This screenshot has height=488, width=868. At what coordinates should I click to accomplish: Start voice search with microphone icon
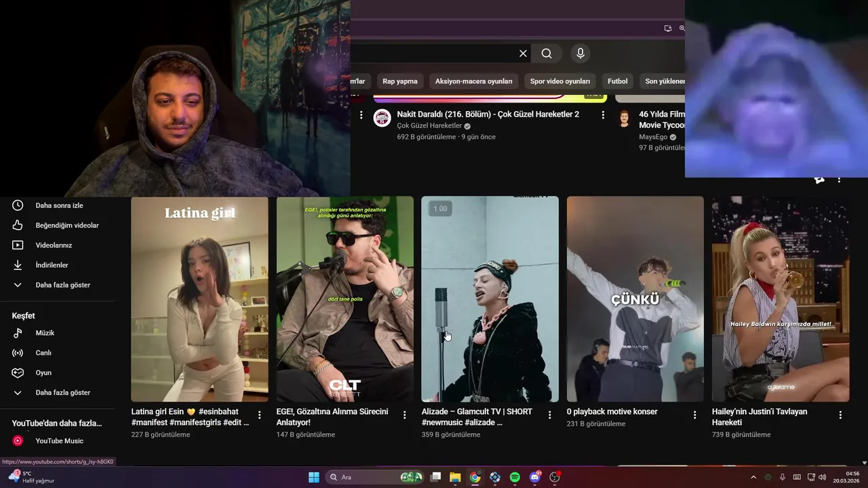(x=580, y=54)
